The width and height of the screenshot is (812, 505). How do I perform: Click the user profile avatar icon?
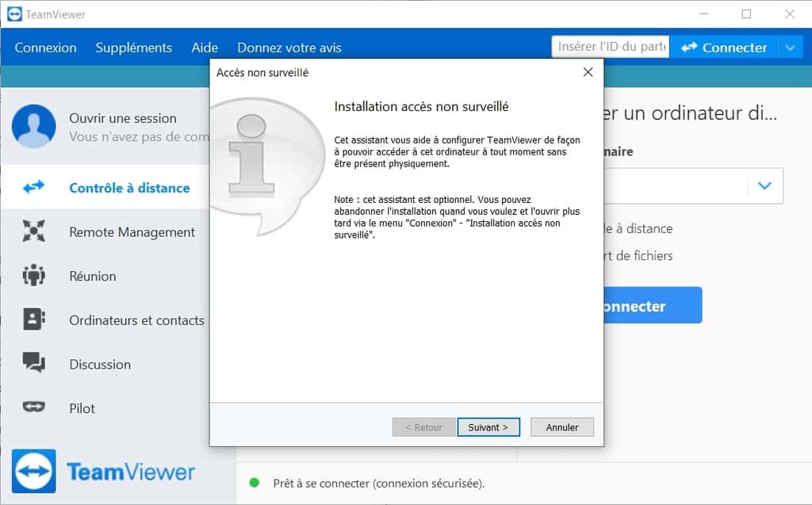coord(34,126)
